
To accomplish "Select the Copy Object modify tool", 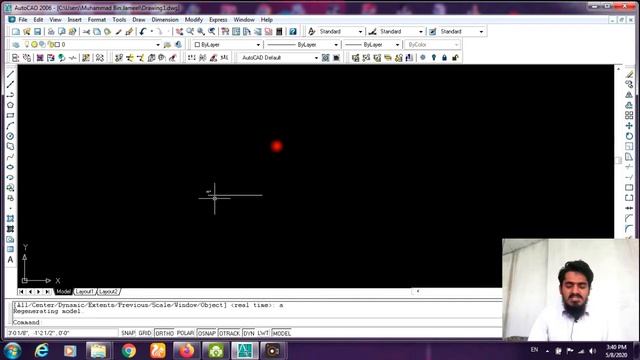I will pyautogui.click(x=629, y=84).
